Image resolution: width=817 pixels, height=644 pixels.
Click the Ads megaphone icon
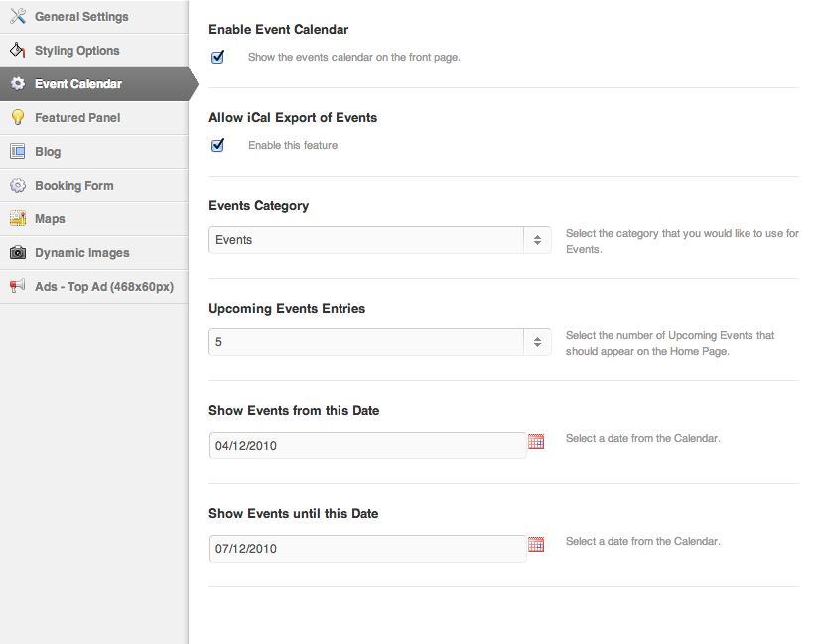click(18, 286)
